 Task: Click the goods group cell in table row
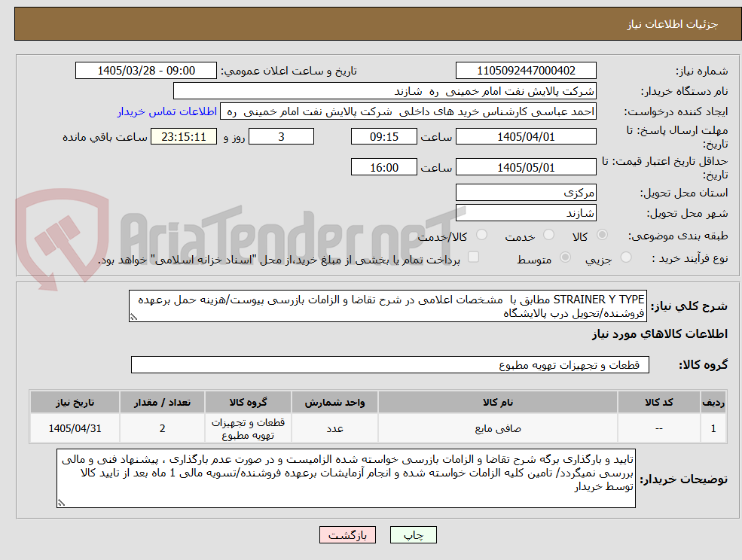click(248, 428)
